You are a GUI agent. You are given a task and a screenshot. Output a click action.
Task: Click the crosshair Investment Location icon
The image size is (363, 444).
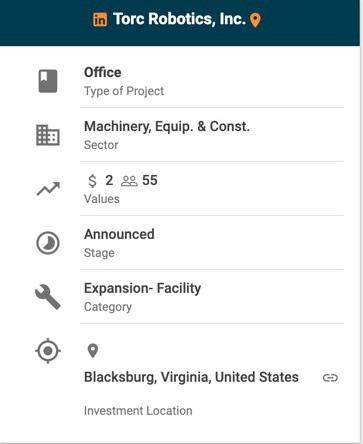(x=48, y=351)
